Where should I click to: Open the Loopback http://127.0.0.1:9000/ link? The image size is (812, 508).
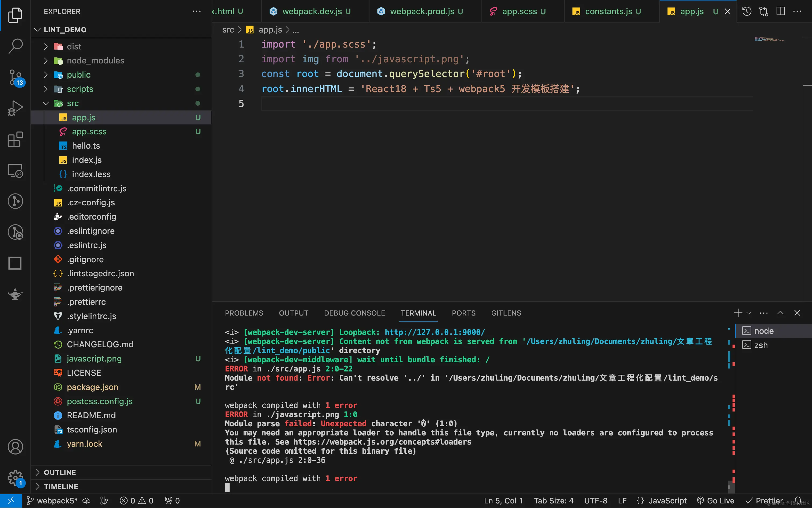click(x=434, y=332)
